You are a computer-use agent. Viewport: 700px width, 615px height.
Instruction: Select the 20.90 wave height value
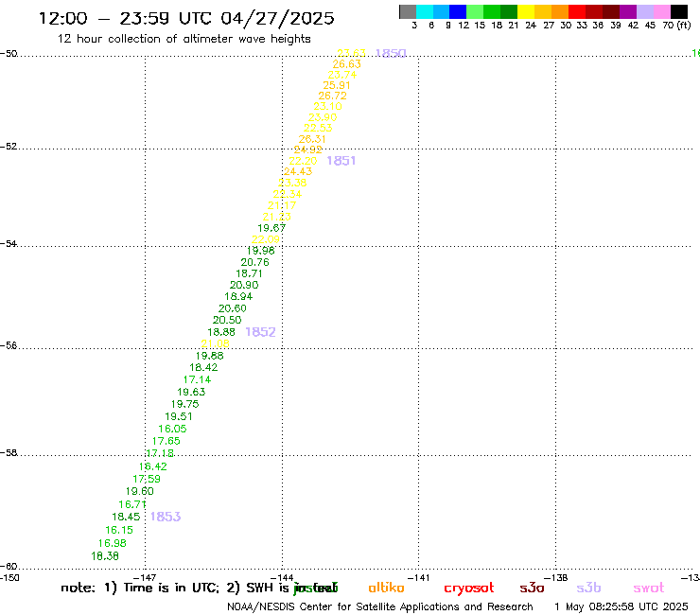tap(244, 285)
